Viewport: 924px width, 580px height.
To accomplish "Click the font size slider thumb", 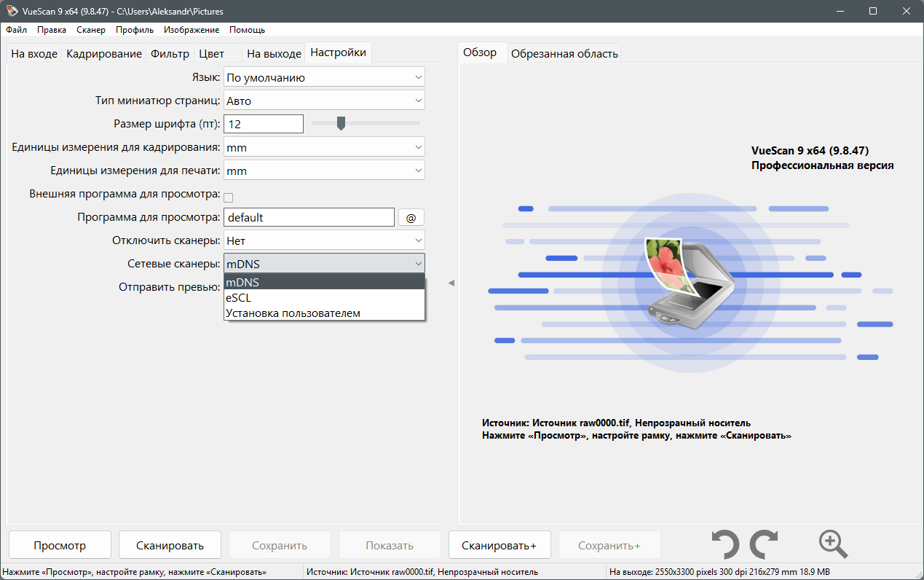I will 341,124.
